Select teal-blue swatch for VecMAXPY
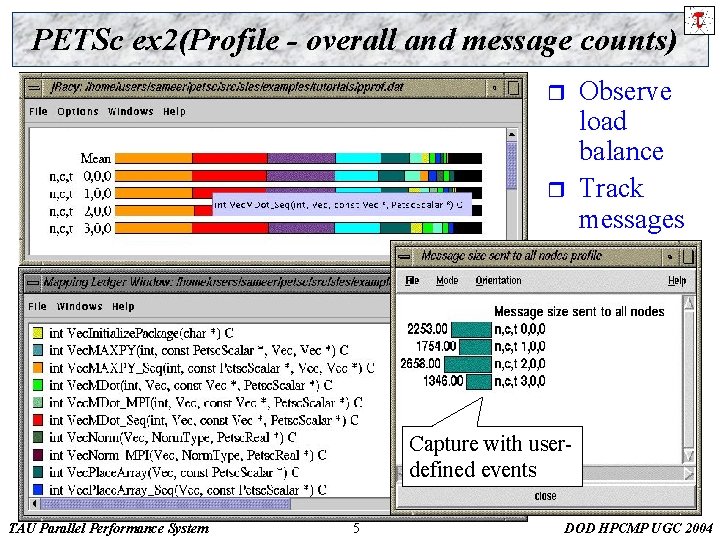Screen dimensions: 720x540 click(38, 350)
